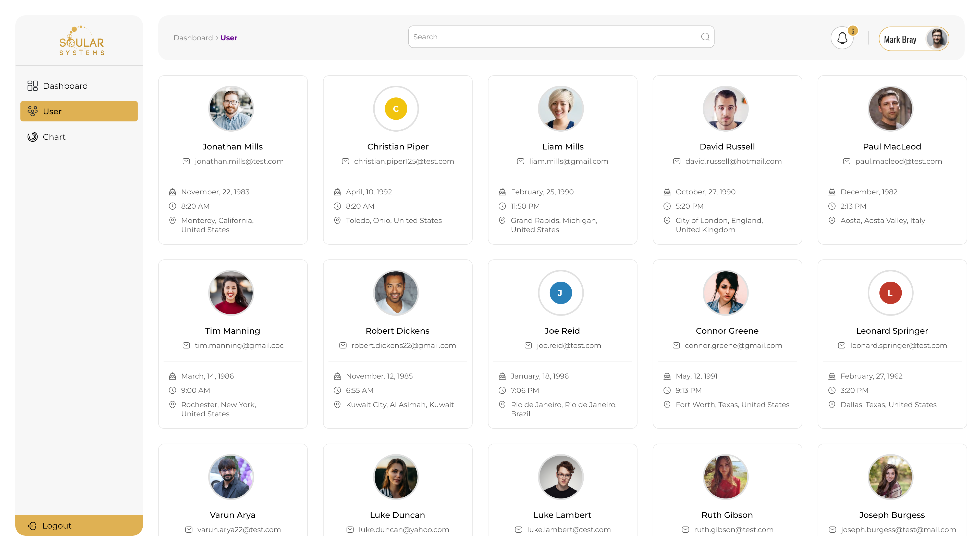Image resolution: width=980 pixels, height=551 pixels.
Task: Click yellow C avatar of Christian Piper
Action: (396, 109)
